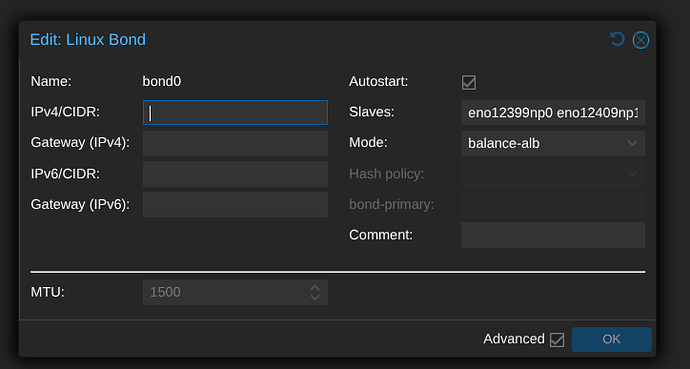The width and height of the screenshot is (690, 369).
Task: Click the Slaves: label
Action: point(372,113)
